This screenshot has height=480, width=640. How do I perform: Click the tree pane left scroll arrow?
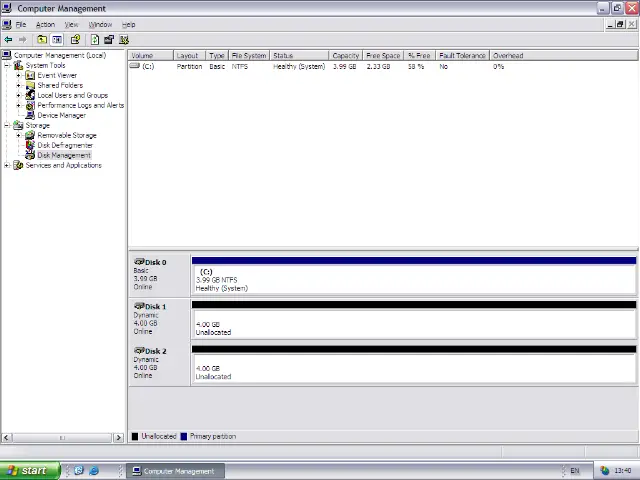coord(6,438)
